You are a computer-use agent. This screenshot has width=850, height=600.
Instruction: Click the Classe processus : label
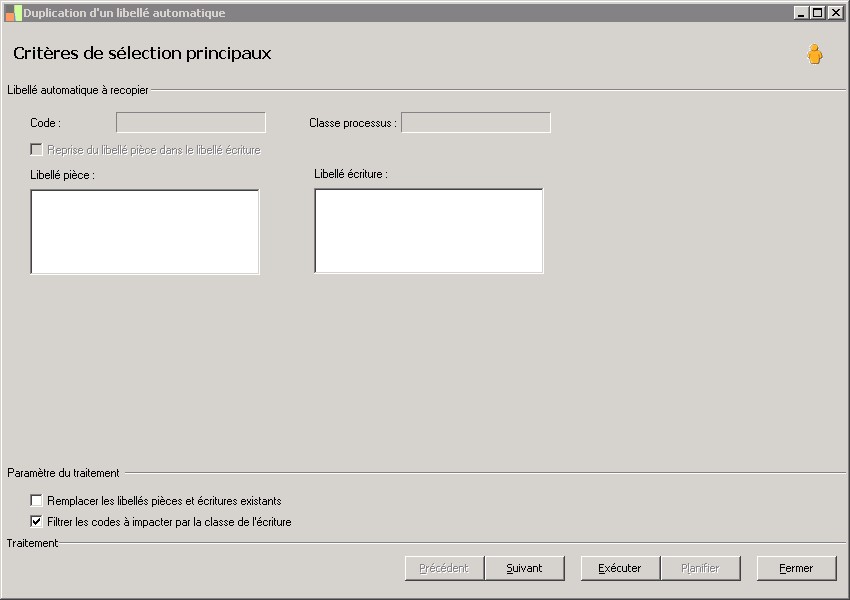coord(353,123)
